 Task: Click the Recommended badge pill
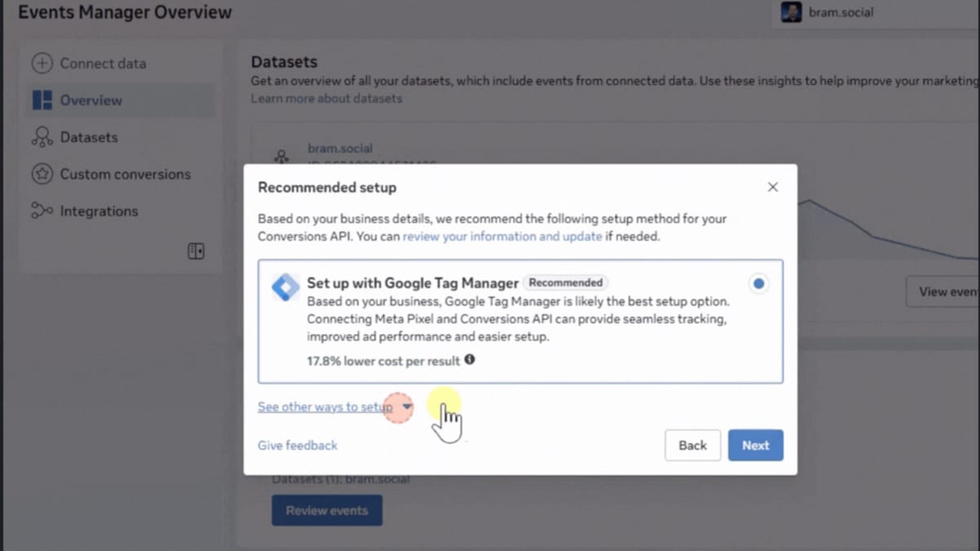coord(565,282)
